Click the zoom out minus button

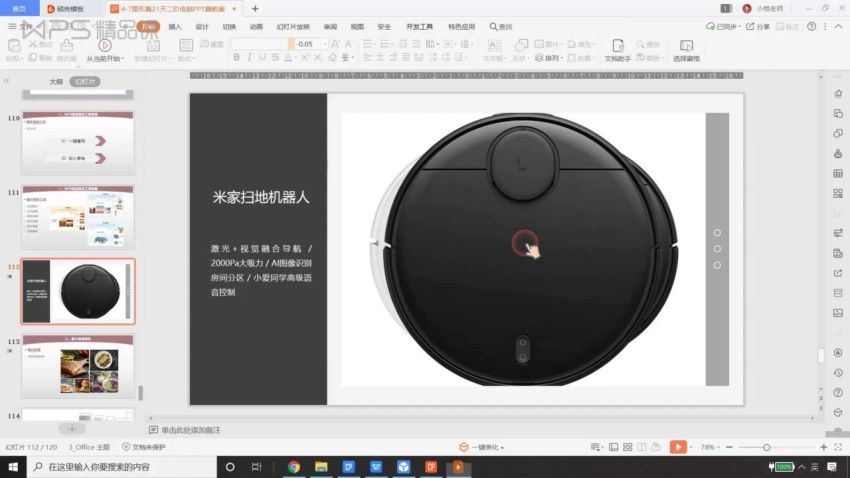(x=729, y=447)
